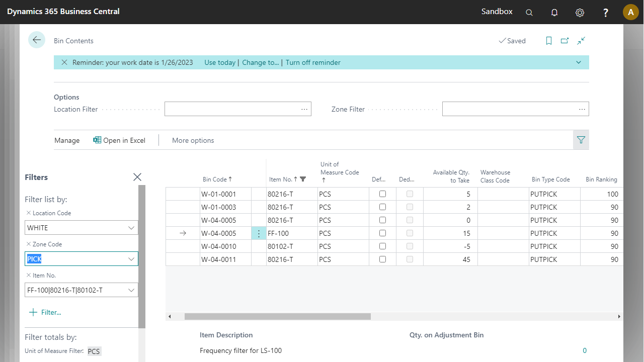Expand Location Code WHITE dropdown
This screenshot has height=362, width=644.
(131, 228)
